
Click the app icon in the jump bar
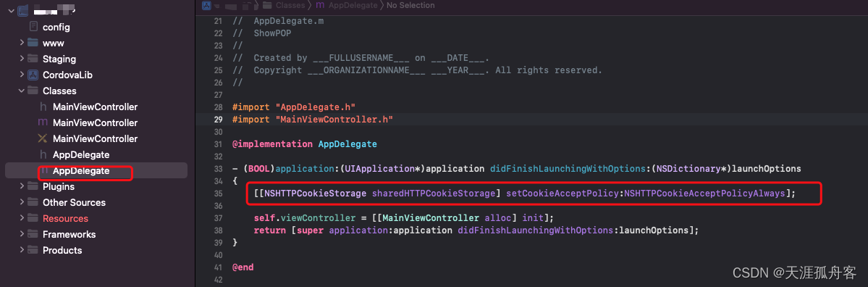click(x=206, y=5)
